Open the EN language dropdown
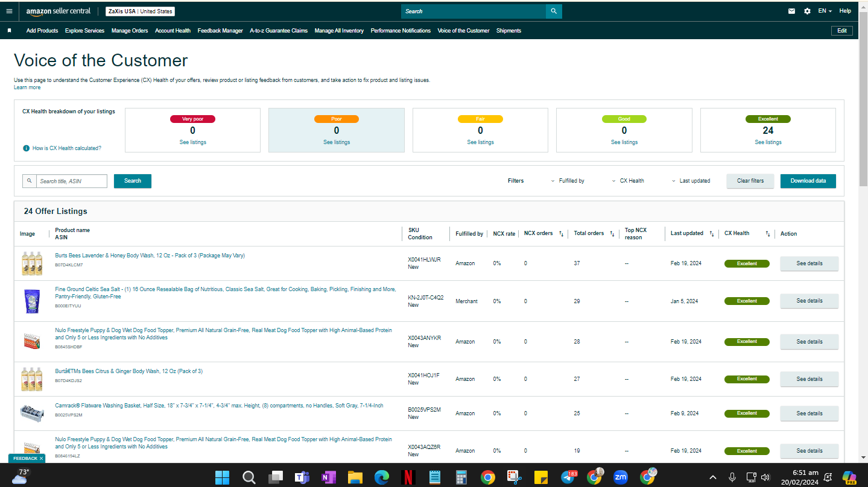This screenshot has width=868, height=487. click(x=825, y=11)
